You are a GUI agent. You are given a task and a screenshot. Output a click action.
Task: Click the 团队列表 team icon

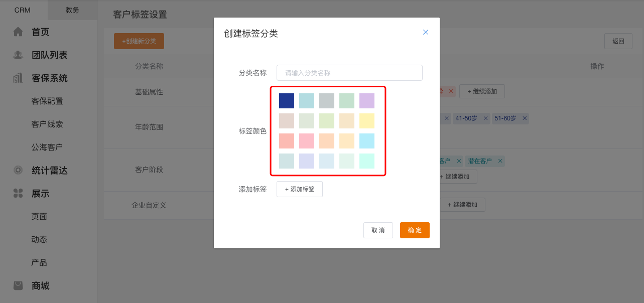coord(18,55)
